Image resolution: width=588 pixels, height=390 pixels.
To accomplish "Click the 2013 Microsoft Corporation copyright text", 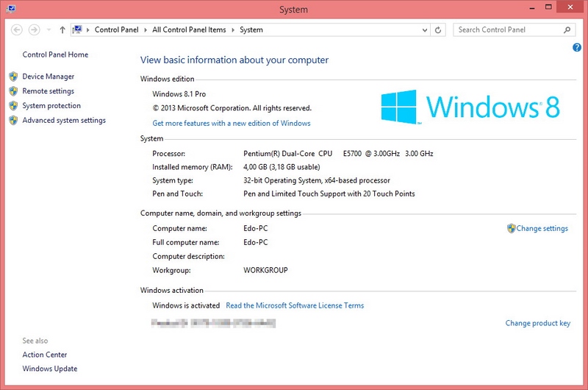I will tap(232, 108).
